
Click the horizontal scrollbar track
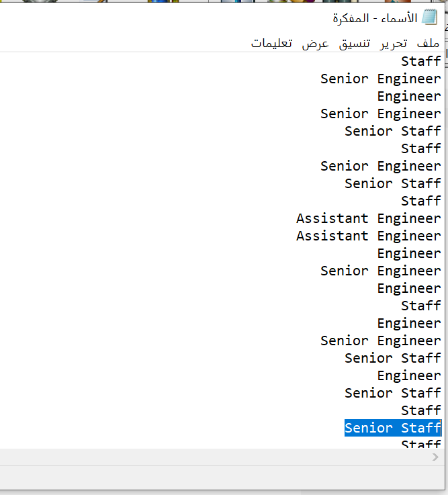pyautogui.click(x=215, y=457)
